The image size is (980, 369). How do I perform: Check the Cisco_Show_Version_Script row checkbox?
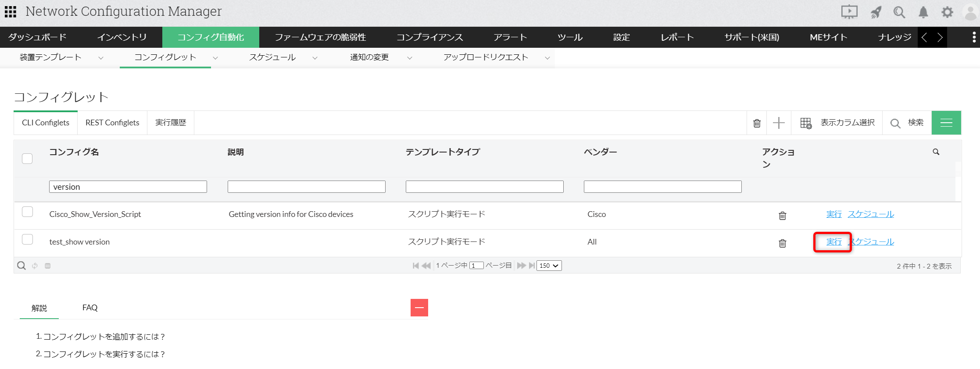[x=27, y=212]
